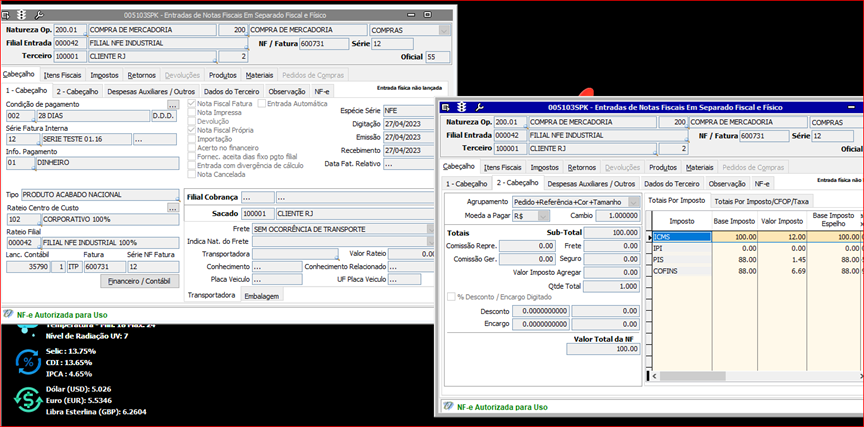Click the 6.69 Valor Imposto cell
Image resolution: width=864 pixels, height=427 pixels.
point(782,271)
